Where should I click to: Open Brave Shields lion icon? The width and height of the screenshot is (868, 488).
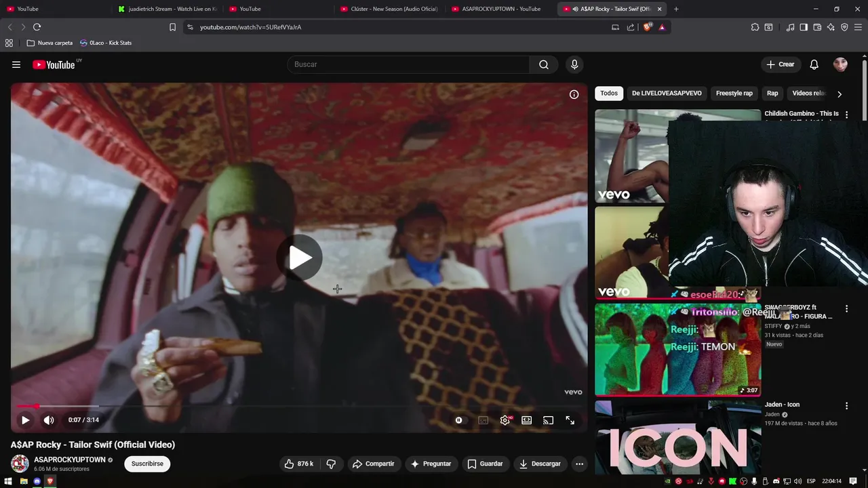click(x=647, y=27)
